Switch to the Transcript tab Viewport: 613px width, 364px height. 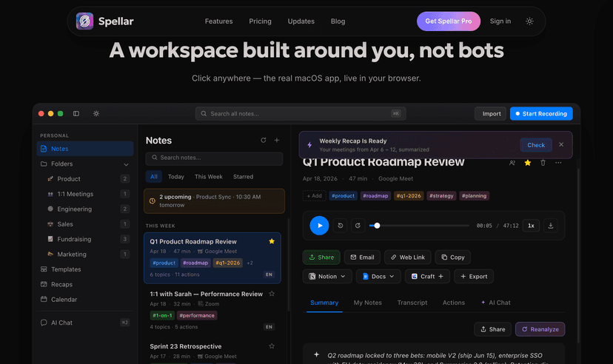412,303
